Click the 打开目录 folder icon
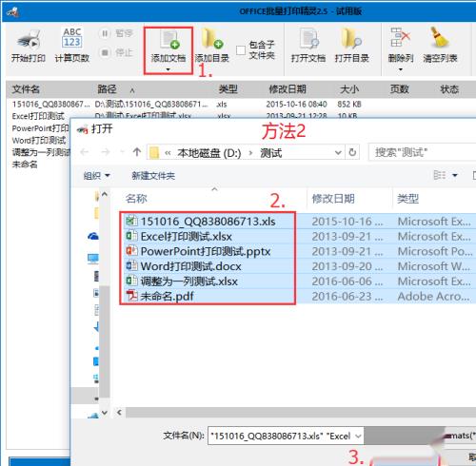 click(351, 39)
